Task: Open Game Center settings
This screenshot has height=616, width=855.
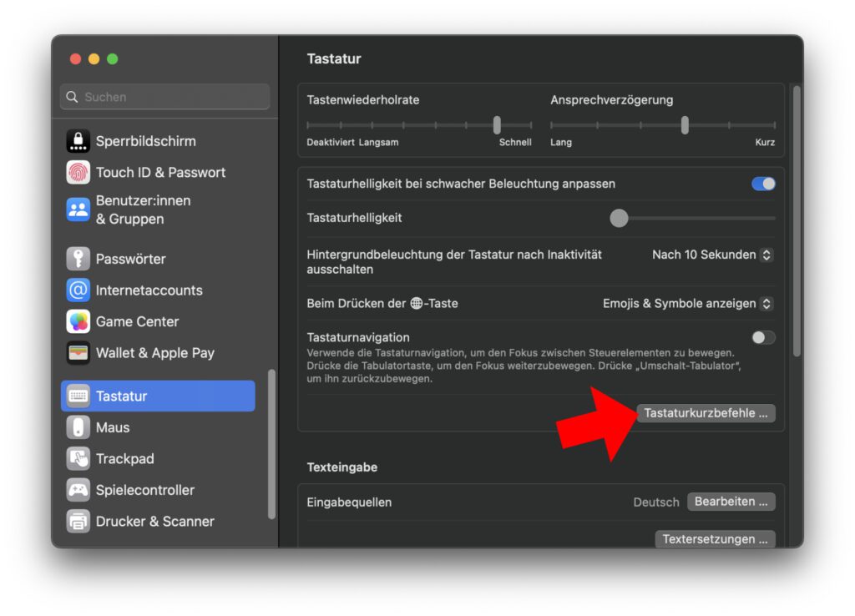Action: (x=138, y=321)
